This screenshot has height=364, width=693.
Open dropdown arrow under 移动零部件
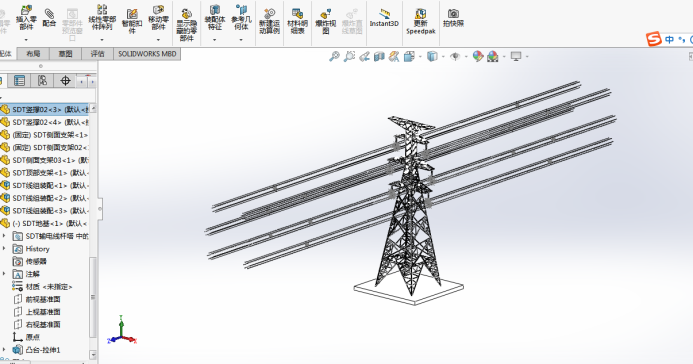(158, 40)
